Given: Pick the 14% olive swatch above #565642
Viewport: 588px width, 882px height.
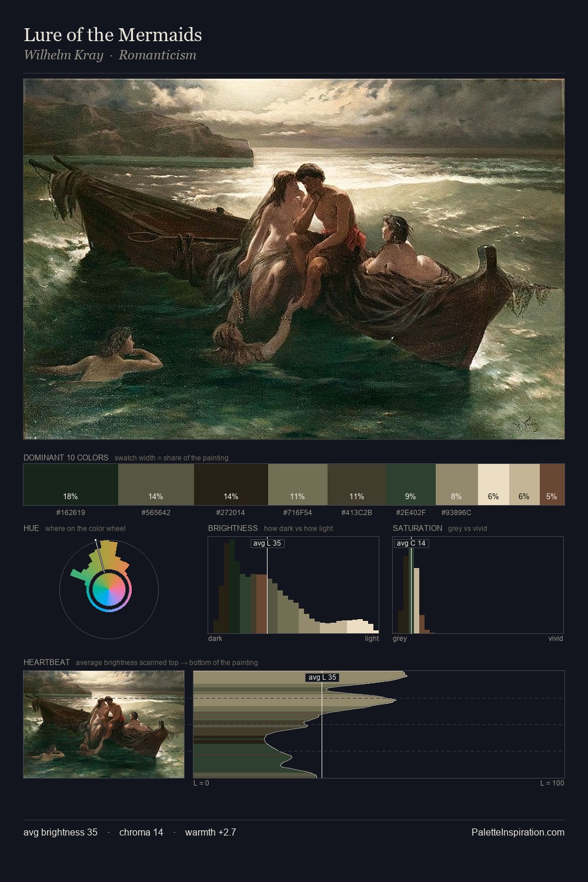Looking at the screenshot, I should coord(156,485).
